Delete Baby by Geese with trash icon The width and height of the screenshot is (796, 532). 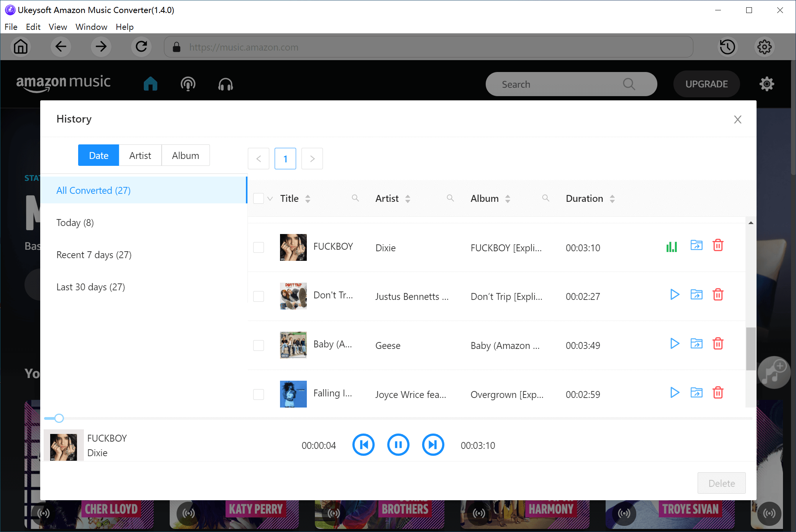click(x=718, y=344)
